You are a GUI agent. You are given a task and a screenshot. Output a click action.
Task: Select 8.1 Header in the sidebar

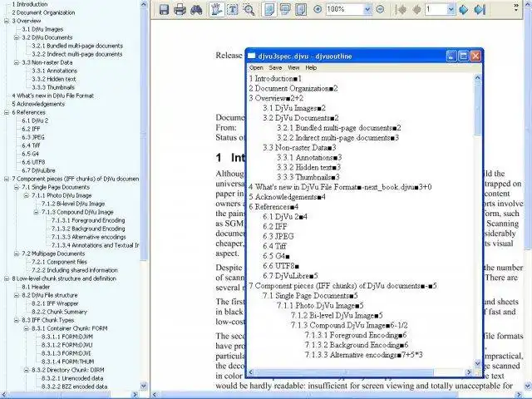click(x=36, y=287)
